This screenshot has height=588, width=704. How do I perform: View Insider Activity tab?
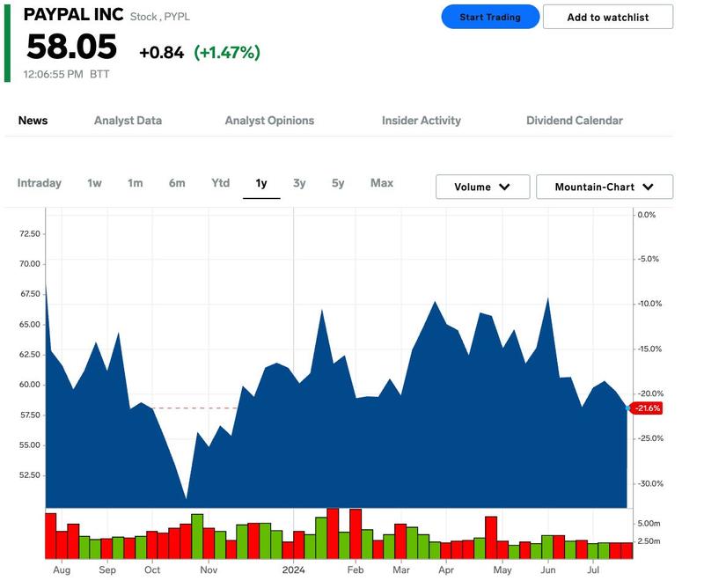[x=422, y=121]
